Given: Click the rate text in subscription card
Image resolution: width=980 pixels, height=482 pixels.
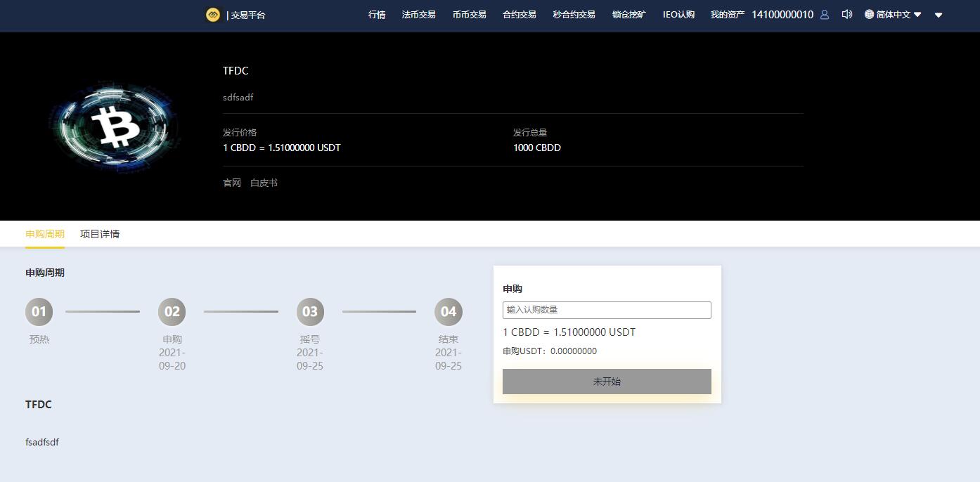Looking at the screenshot, I should (x=569, y=332).
